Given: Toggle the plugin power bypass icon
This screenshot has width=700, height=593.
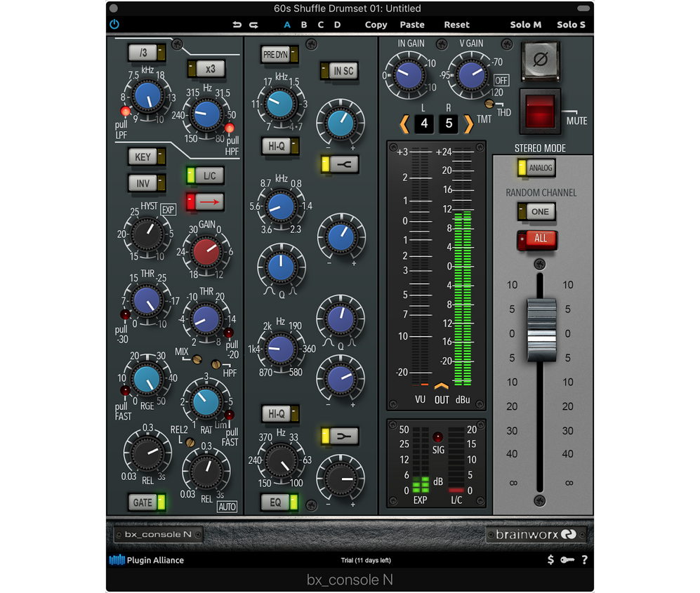Looking at the screenshot, I should pyautogui.click(x=114, y=25).
